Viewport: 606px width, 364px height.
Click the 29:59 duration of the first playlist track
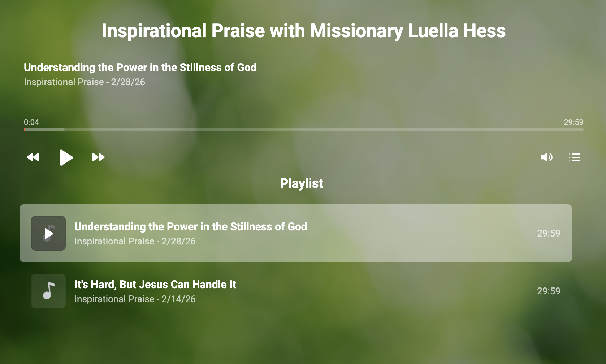(548, 233)
